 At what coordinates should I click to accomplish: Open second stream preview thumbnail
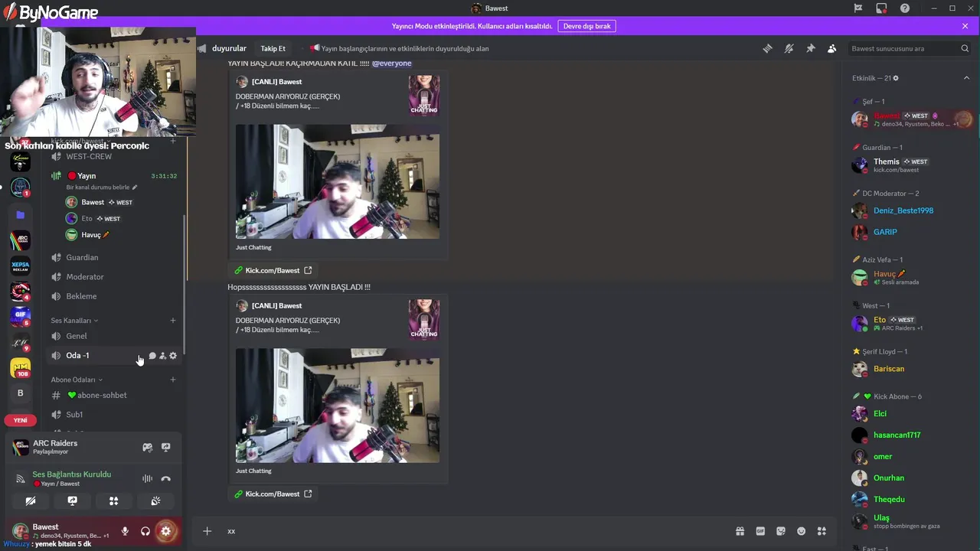(338, 406)
